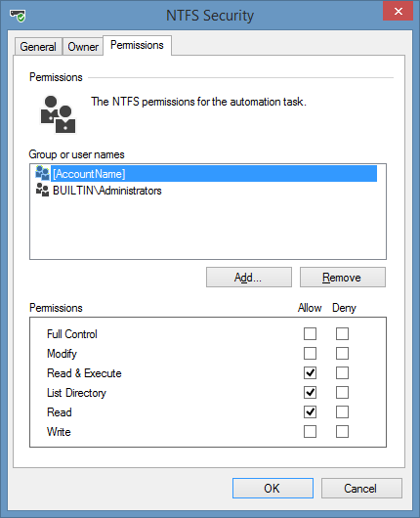Uncheck the Allow box for Read
The image size is (420, 518).
[310, 411]
